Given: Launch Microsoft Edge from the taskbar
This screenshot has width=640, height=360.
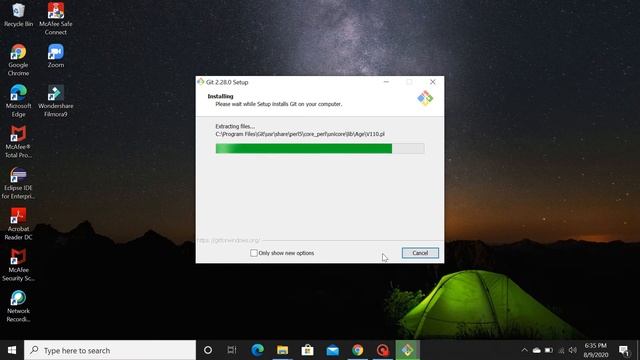Looking at the screenshot, I should [x=257, y=350].
